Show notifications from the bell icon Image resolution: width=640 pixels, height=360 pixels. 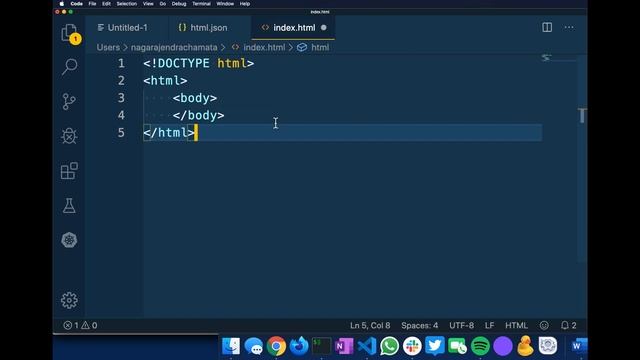(x=568, y=325)
